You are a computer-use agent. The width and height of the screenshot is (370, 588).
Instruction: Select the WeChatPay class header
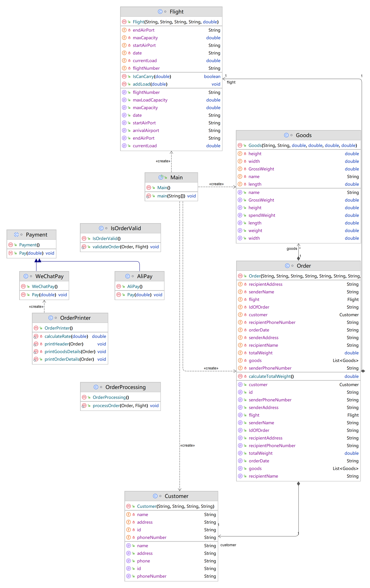[49, 276]
